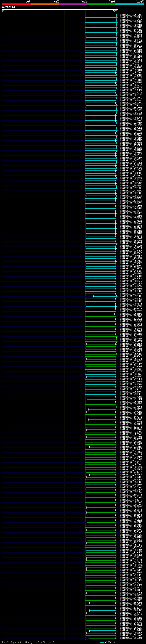Viewport: 146px width, 644px height.
Task: Select label UniRef100_Q3ARG3
Action: [x=131, y=382]
